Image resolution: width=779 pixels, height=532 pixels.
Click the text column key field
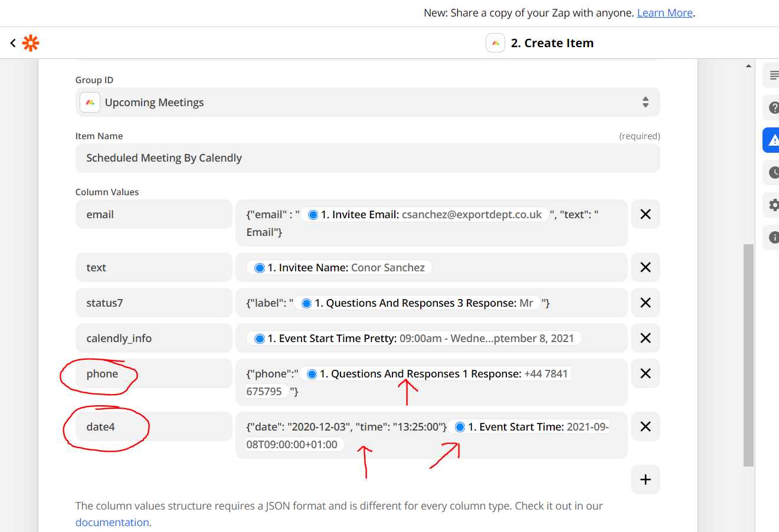click(154, 267)
